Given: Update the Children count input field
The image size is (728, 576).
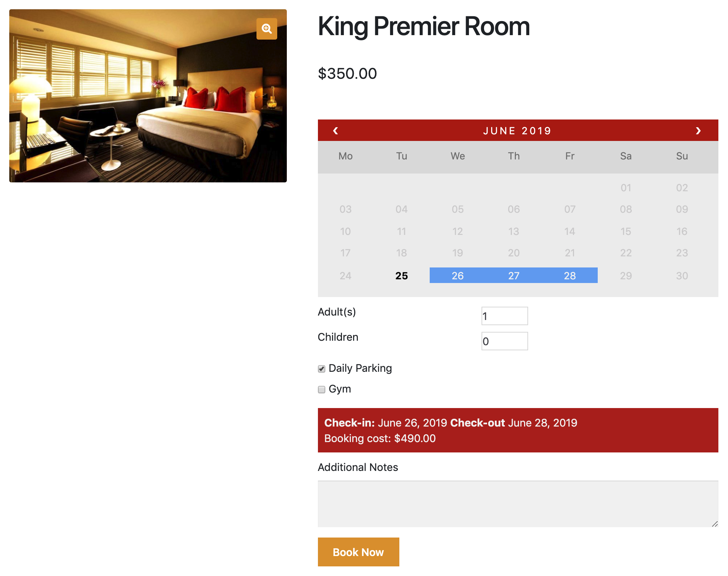Looking at the screenshot, I should (x=503, y=341).
